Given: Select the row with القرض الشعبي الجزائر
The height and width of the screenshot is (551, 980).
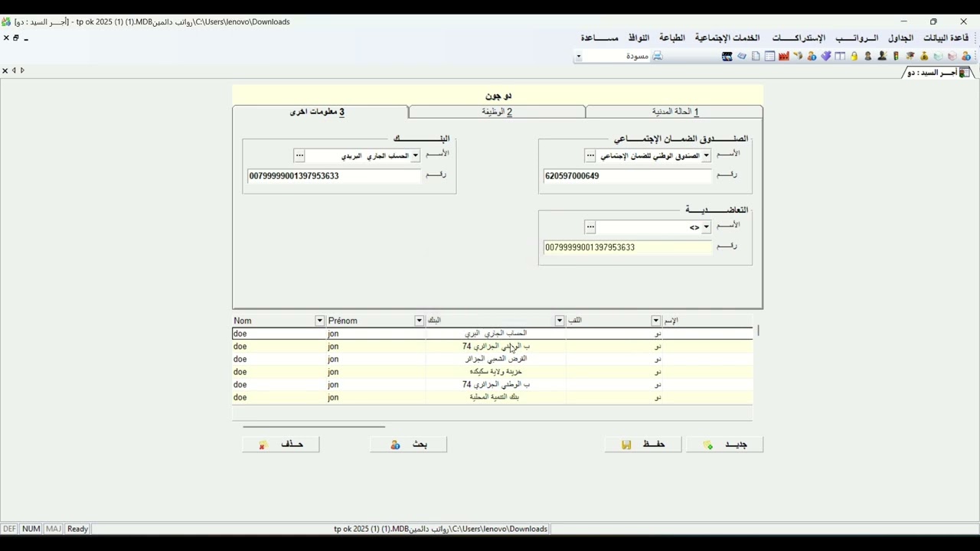Looking at the screenshot, I should 492,359.
